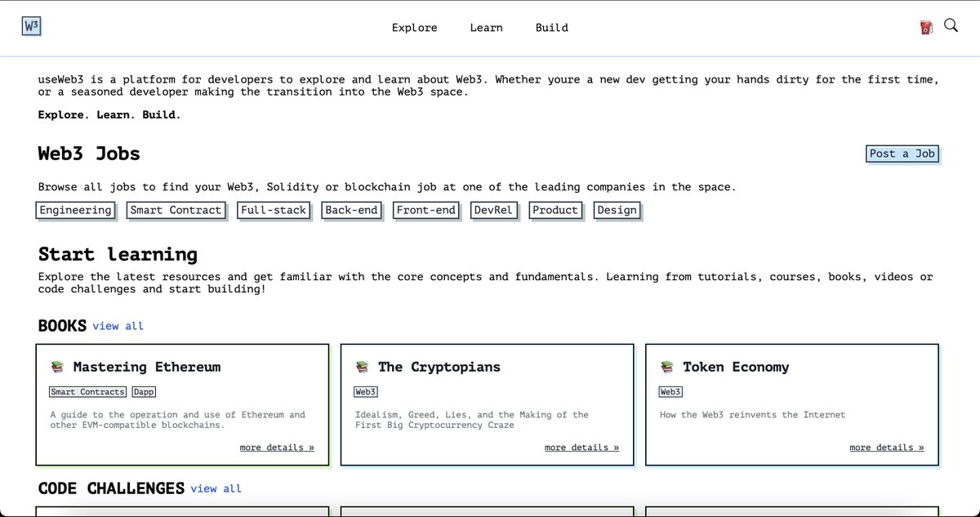Click the Dapp tag on Mastering Ethereum
The height and width of the screenshot is (517, 980).
pos(144,392)
